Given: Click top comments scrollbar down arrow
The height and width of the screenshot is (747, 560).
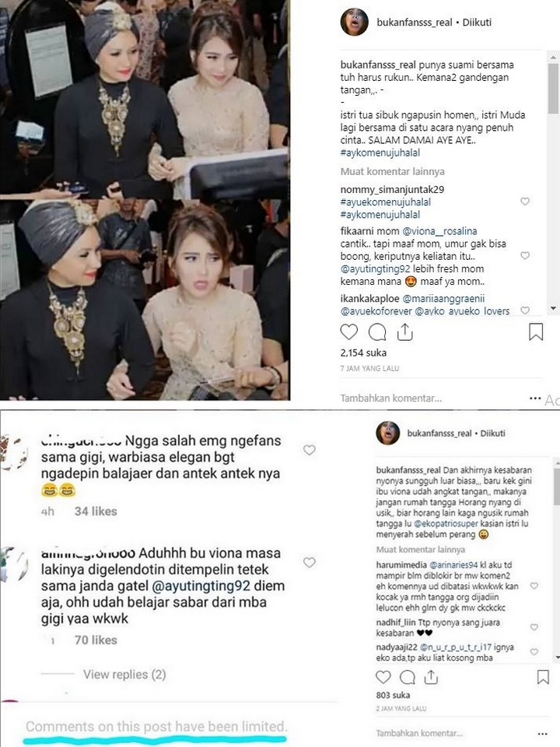Looking at the screenshot, I should 553,308.
